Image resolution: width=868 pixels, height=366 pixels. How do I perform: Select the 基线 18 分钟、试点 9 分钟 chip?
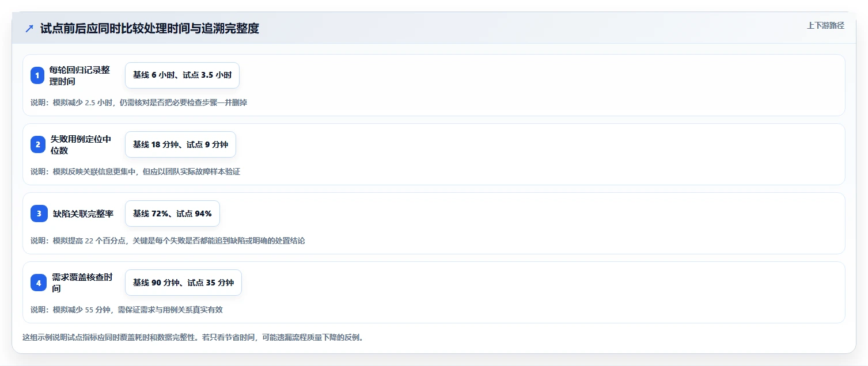180,144
